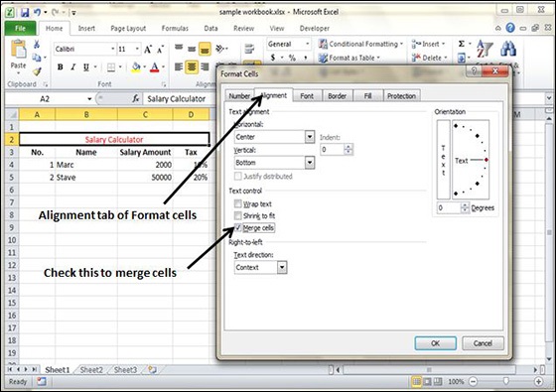The image size is (556, 392).
Task: Click the Cut scissors icon
Action: [36, 45]
